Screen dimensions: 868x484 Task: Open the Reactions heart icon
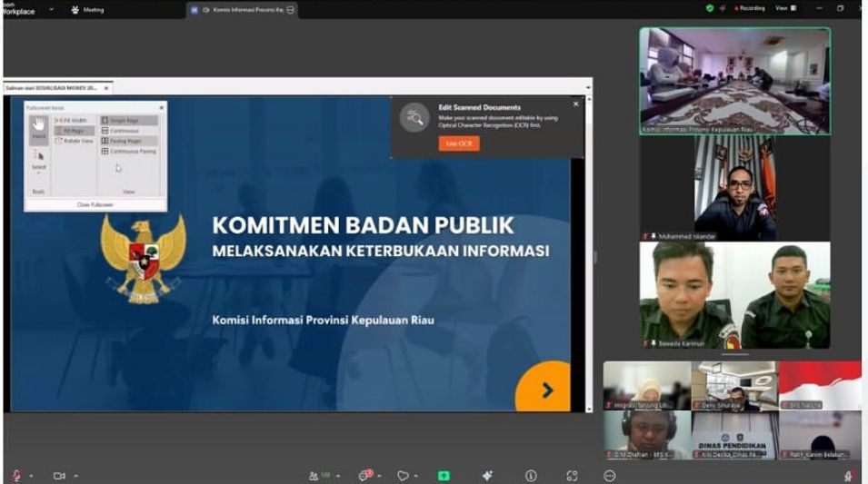(403, 476)
